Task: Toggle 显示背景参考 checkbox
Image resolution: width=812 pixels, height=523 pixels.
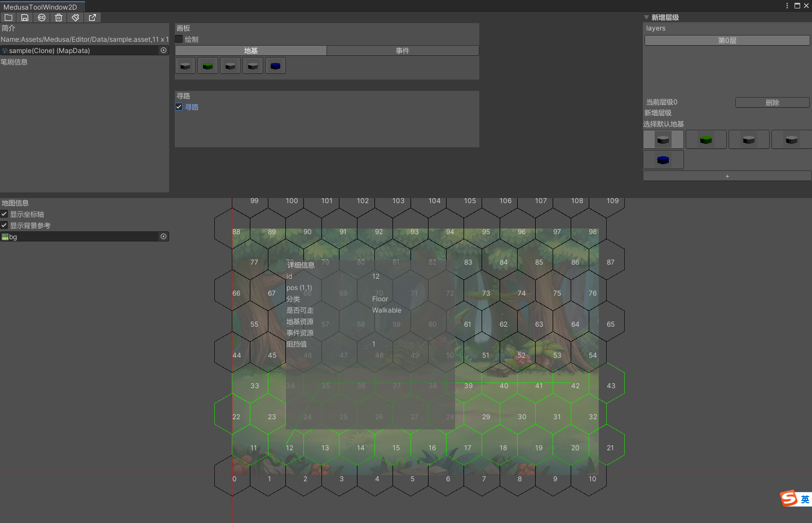Action: pos(4,225)
